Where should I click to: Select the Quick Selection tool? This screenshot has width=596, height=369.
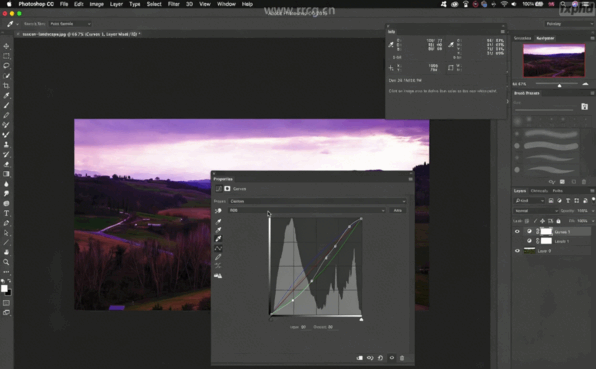(x=6, y=76)
